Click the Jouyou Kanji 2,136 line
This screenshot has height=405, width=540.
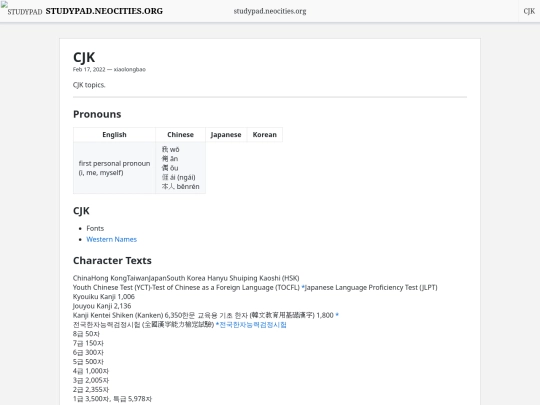(102, 306)
